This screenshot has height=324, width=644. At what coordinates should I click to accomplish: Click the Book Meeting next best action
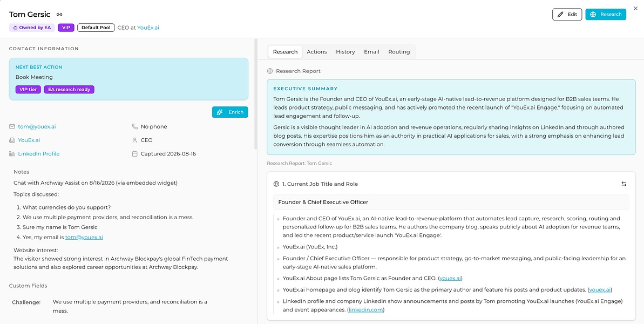pos(34,77)
